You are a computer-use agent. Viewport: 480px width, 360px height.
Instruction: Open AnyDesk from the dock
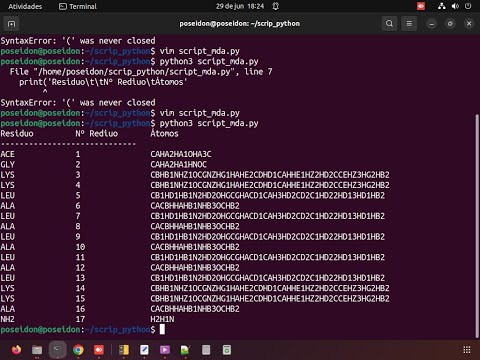(99, 350)
